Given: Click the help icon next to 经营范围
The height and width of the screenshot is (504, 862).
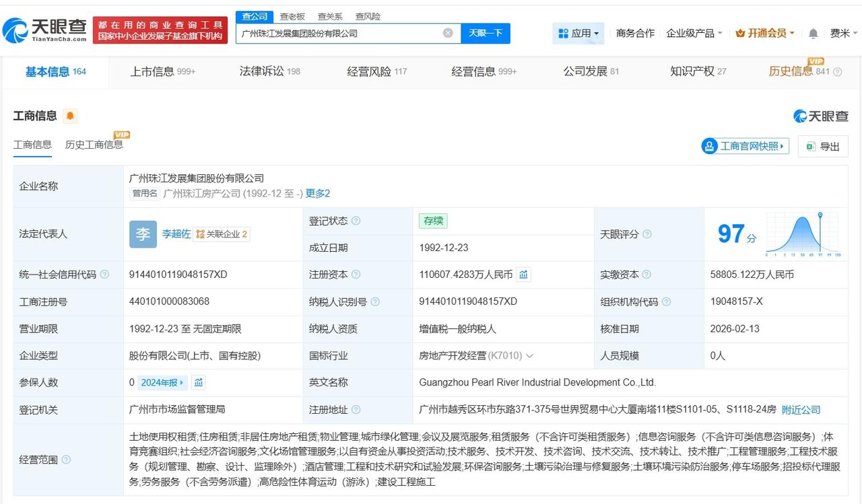Looking at the screenshot, I should coord(66,460).
